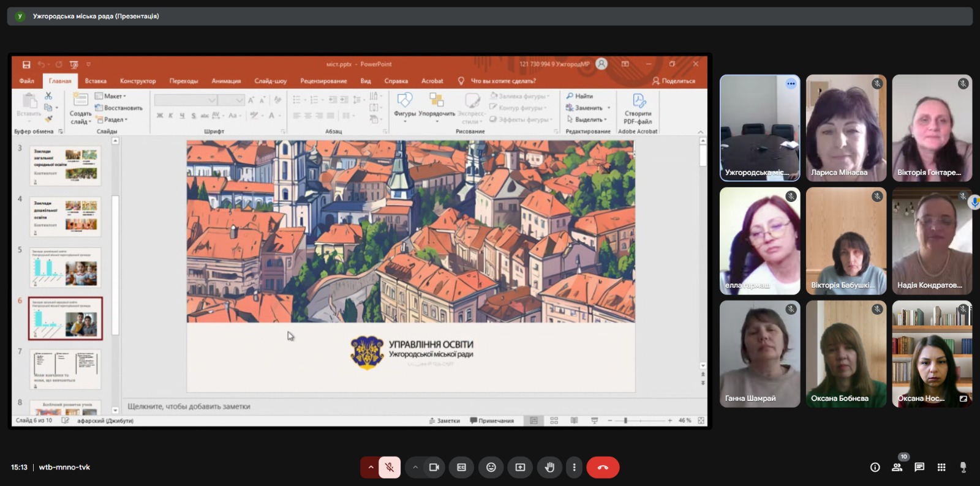This screenshot has width=980, height=486.
Task: Select slide 7 thumbnail in the slide panel
Action: point(66,369)
